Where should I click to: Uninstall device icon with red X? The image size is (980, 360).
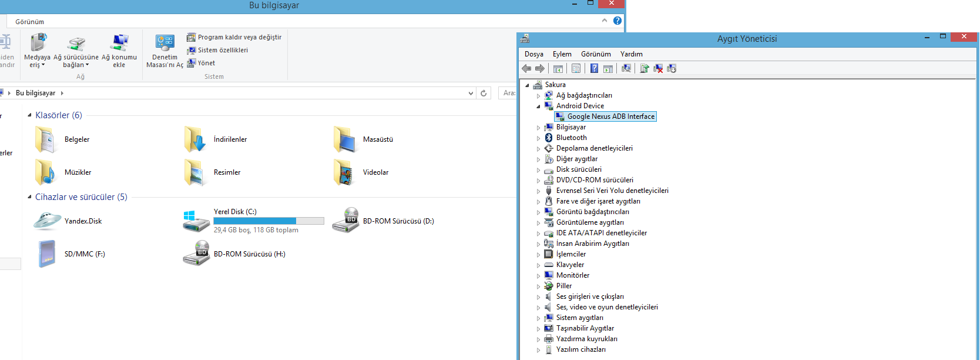coord(658,69)
